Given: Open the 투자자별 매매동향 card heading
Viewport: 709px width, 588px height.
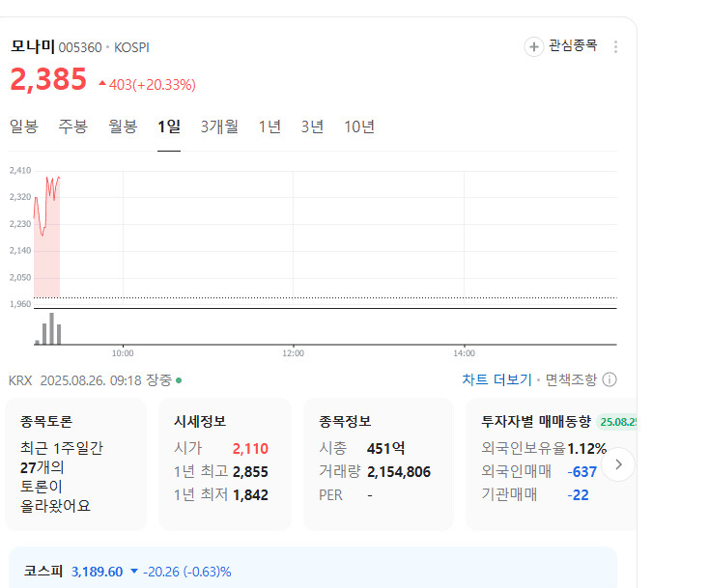Looking at the screenshot, I should point(536,421).
